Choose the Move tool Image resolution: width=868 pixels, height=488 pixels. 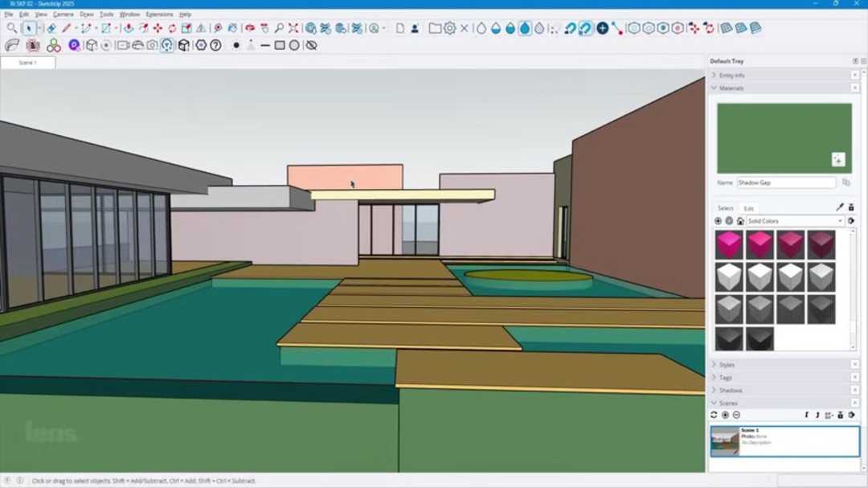[158, 28]
